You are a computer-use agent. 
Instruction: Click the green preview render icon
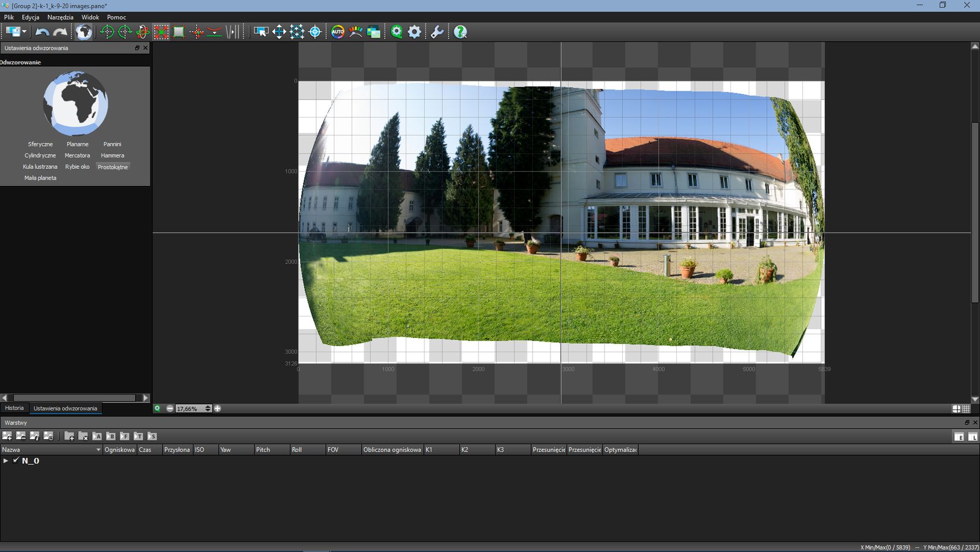(x=397, y=32)
